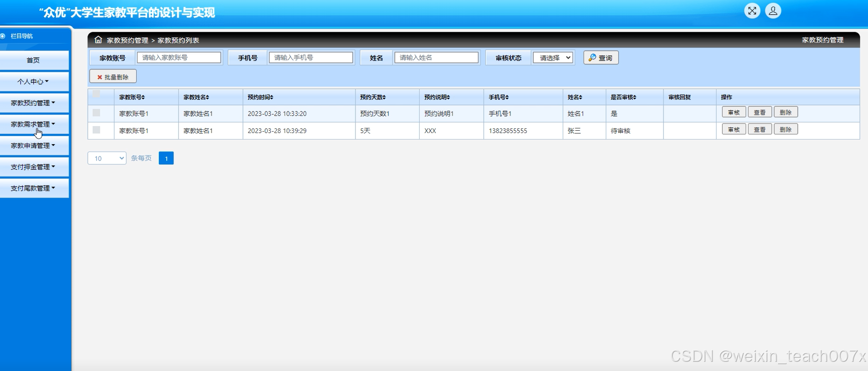Click the red X icon on batch delete
868x371 pixels.
pos(99,77)
